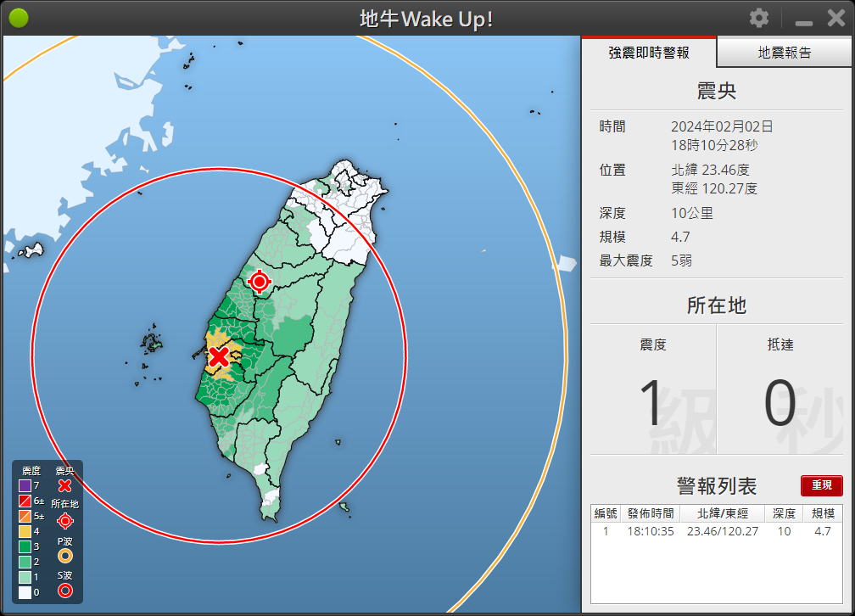
Task: Click the intensity 1 light green swatch
Action: pos(25,577)
